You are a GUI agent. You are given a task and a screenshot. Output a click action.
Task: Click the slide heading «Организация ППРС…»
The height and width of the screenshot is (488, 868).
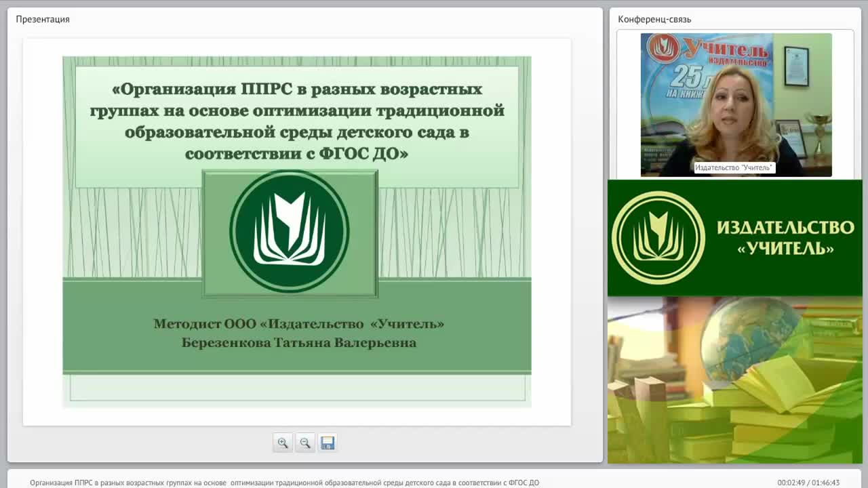tap(297, 121)
